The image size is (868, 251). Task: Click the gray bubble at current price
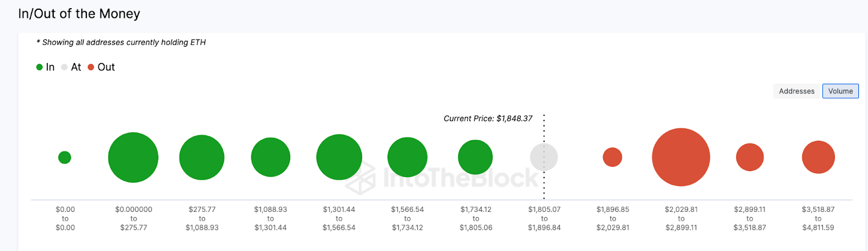pos(544,157)
